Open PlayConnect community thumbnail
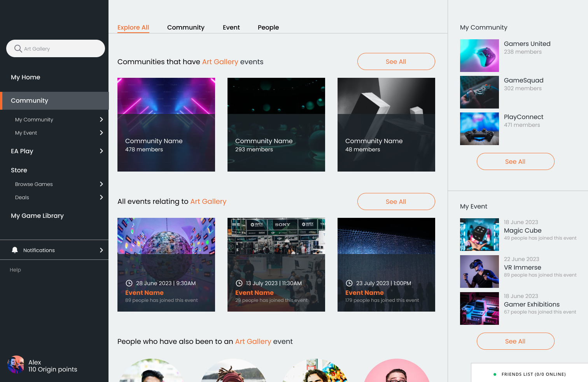 tap(479, 129)
